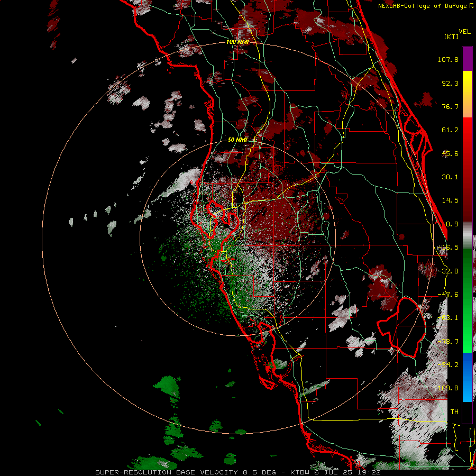
Task: Pick the gray near-zero segment of color bar
Action: click(467, 235)
